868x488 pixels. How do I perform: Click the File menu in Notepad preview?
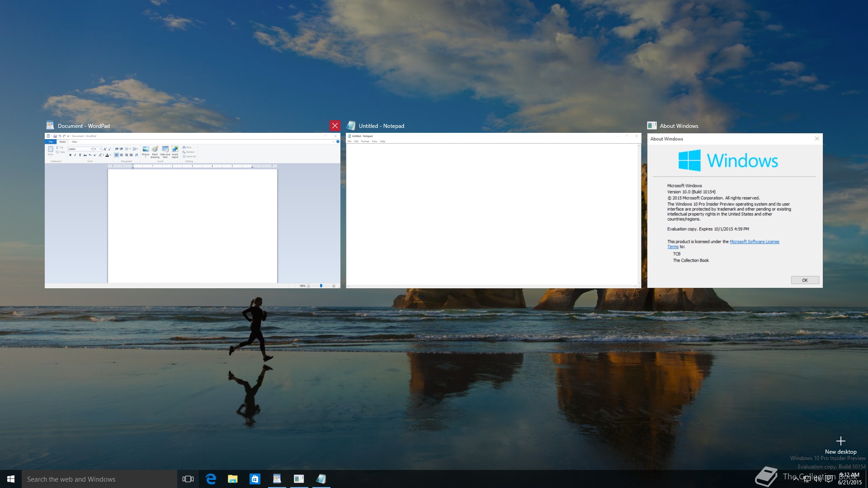point(349,141)
